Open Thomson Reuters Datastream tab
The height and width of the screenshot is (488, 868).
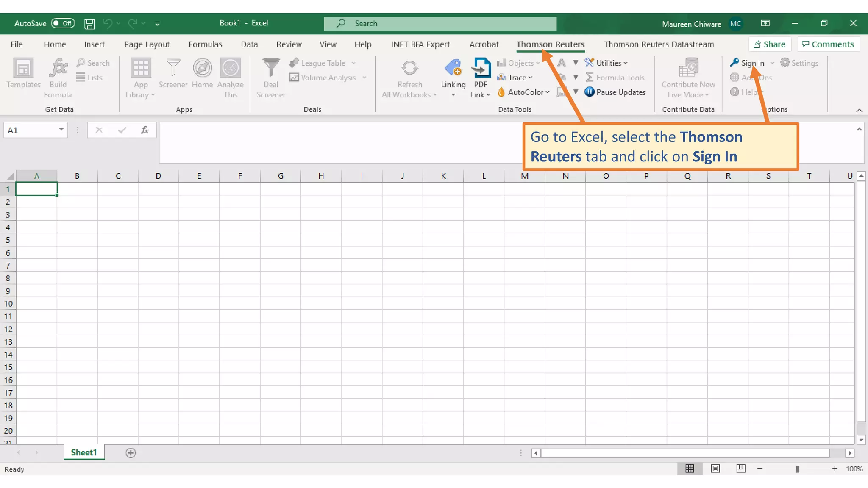659,44
